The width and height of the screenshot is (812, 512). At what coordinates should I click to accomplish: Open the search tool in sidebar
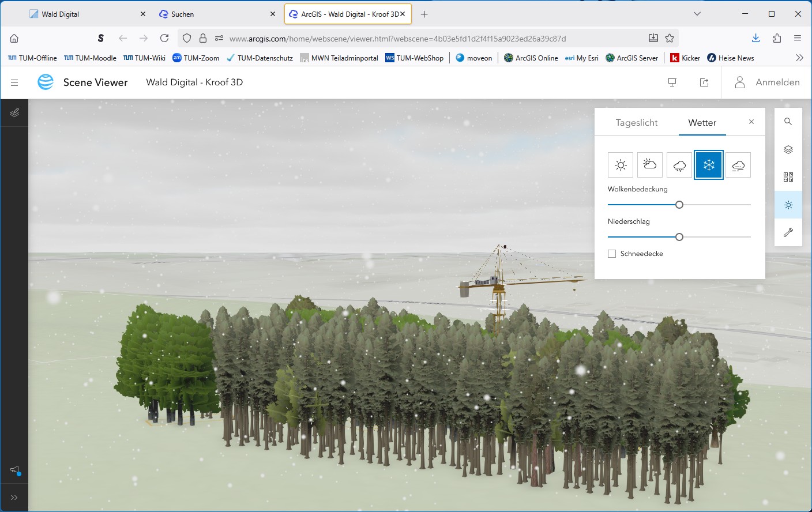[x=788, y=122]
